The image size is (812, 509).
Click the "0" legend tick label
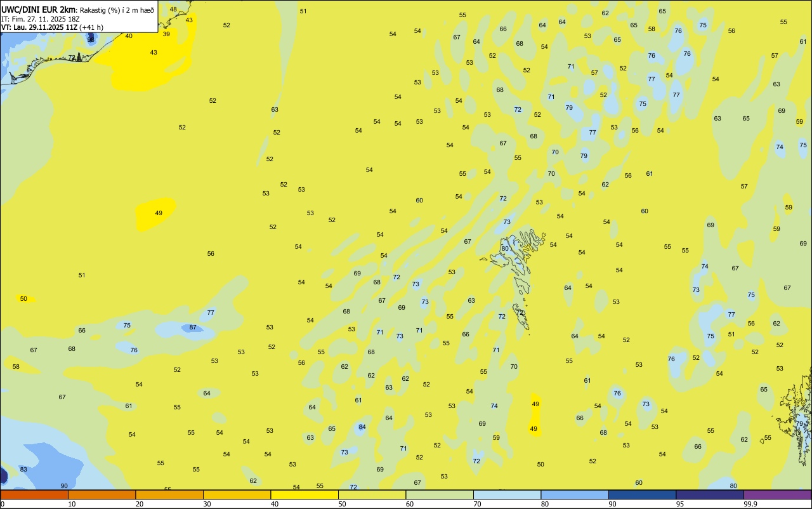tap(3, 504)
